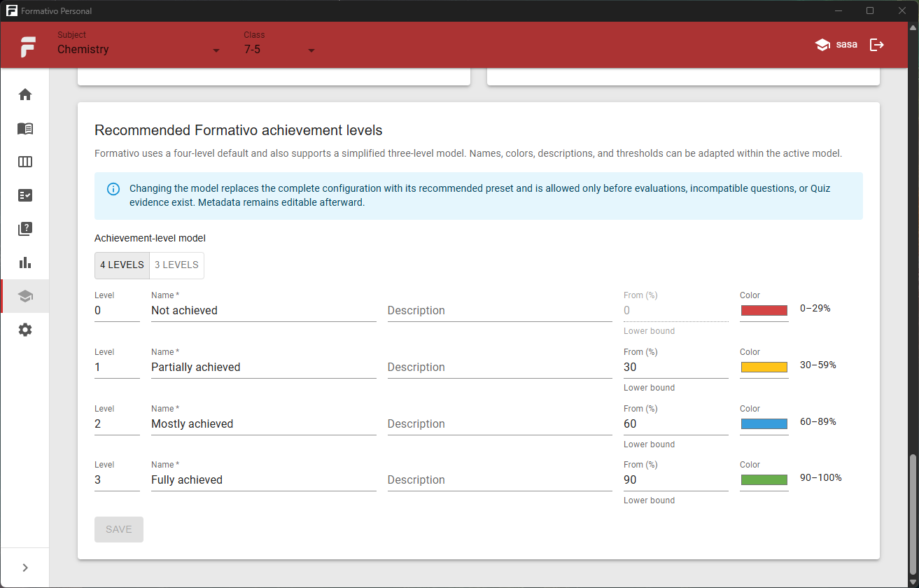The image size is (919, 588).
Task: Select the 4 LEVELS model
Action: (x=122, y=265)
